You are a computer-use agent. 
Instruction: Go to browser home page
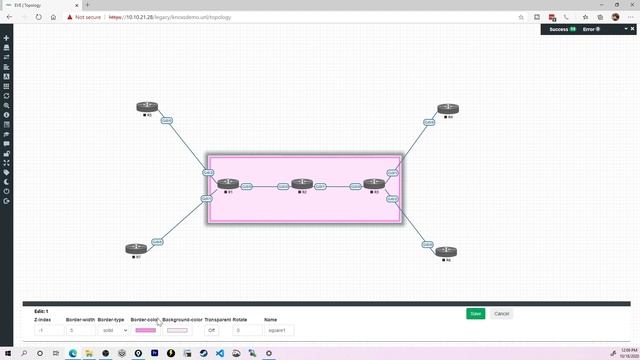coord(53,17)
